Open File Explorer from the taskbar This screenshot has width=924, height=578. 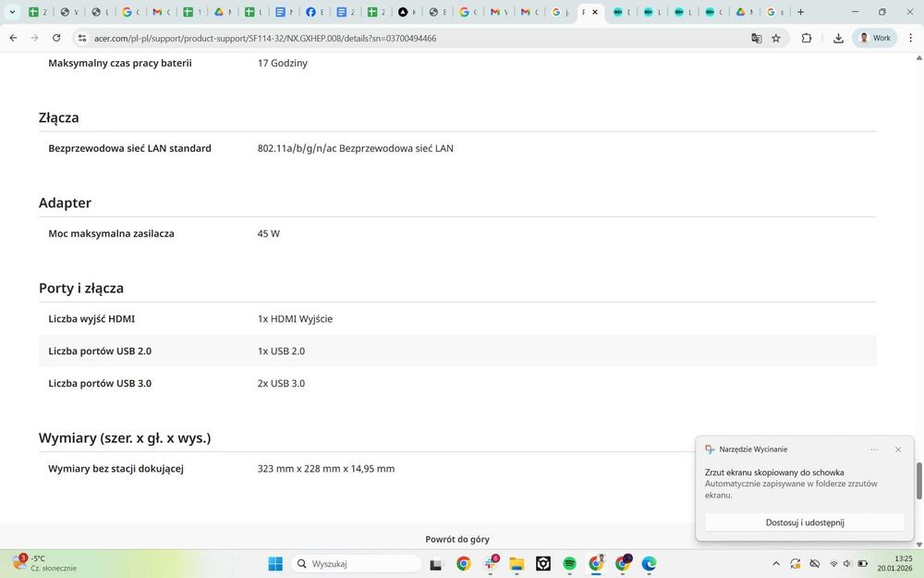tap(517, 564)
